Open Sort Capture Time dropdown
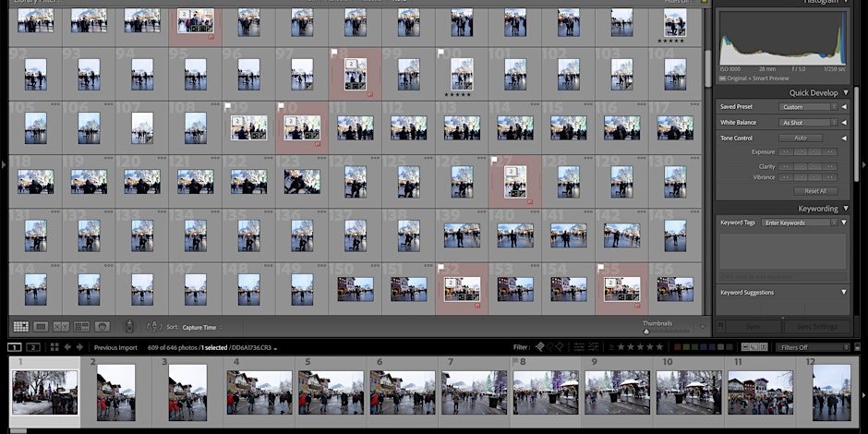The image size is (868, 434). pos(201,327)
